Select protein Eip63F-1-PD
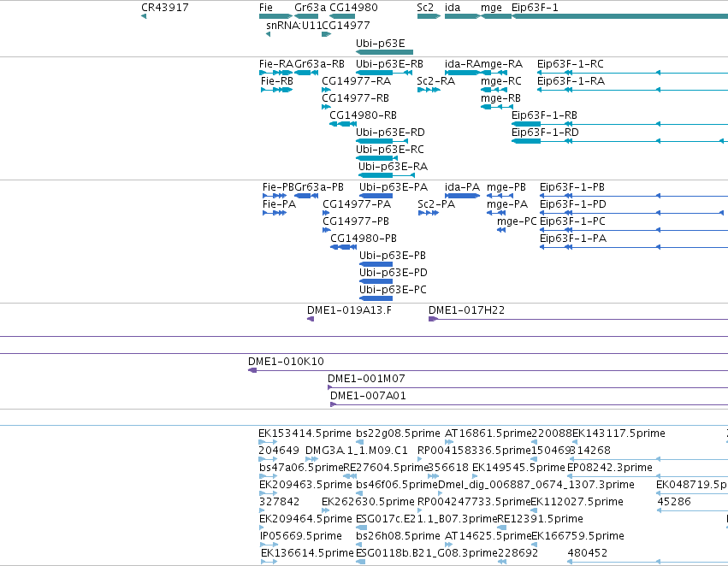728x566 pixels. click(573, 204)
